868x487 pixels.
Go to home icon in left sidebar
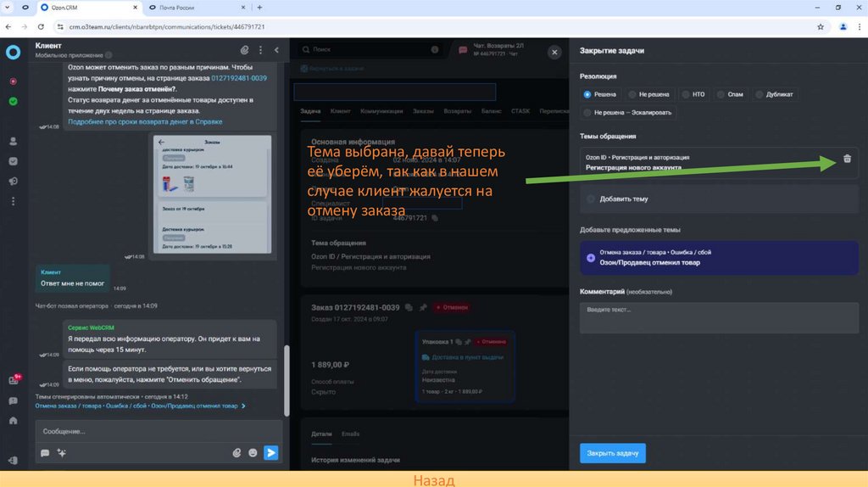click(14, 421)
